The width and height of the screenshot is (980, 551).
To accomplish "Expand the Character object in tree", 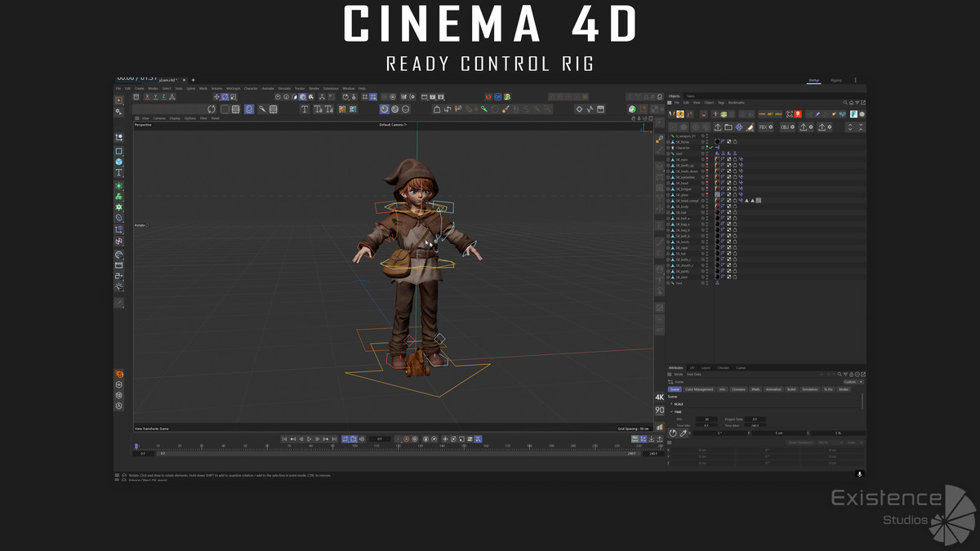I will (x=668, y=148).
